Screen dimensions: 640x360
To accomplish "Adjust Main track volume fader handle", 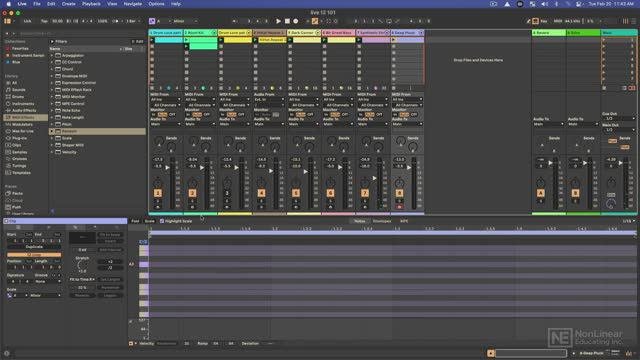I will 620,163.
